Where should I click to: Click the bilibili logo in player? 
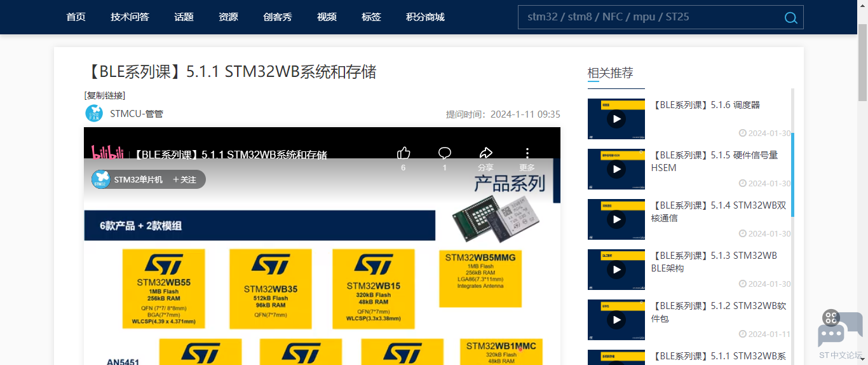pyautogui.click(x=107, y=153)
